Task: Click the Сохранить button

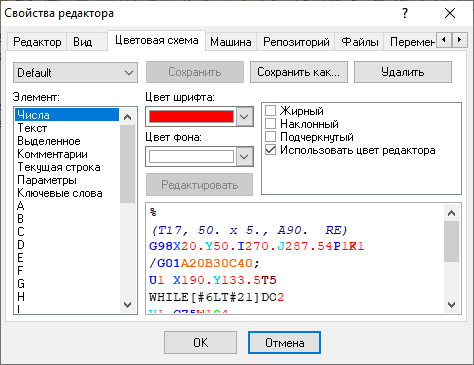Action: click(195, 72)
